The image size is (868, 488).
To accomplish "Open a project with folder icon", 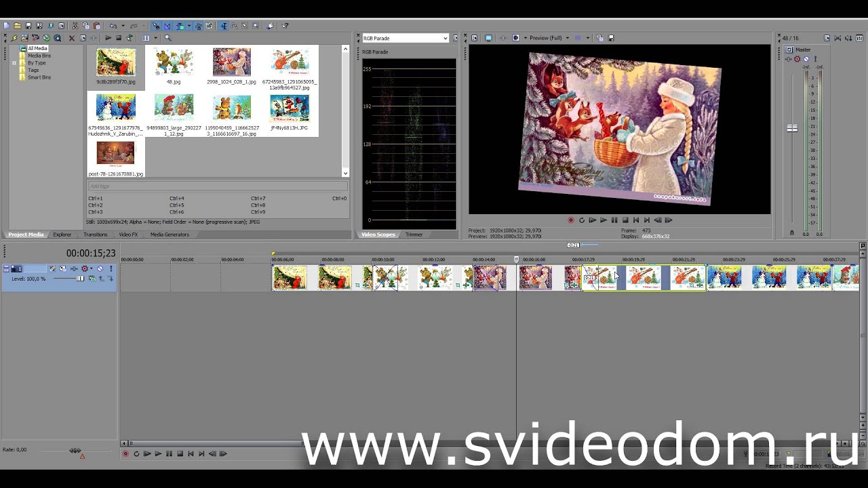I will coord(18,26).
